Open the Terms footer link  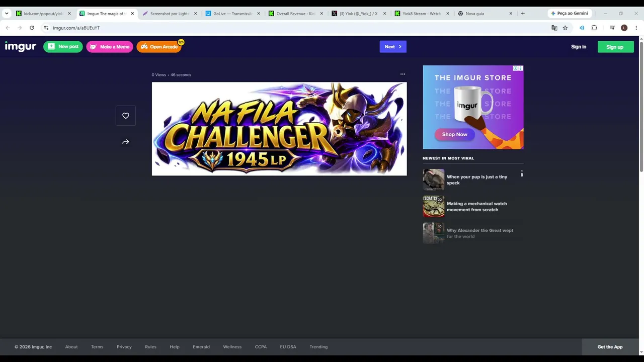point(97,347)
